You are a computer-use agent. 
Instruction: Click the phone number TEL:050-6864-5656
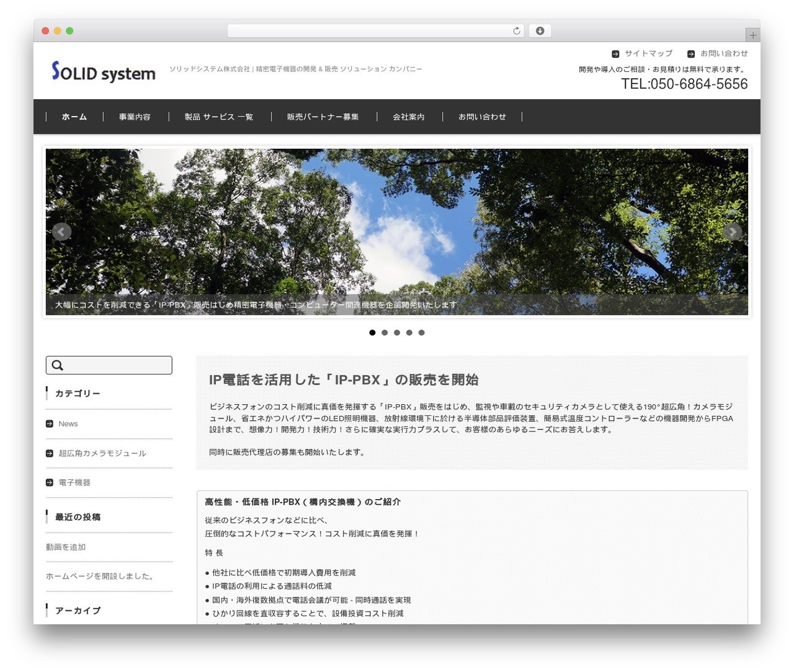684,84
